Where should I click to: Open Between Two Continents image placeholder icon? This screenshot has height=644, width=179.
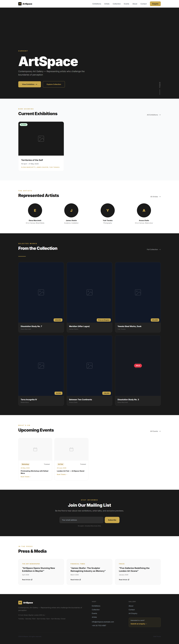pos(89,366)
